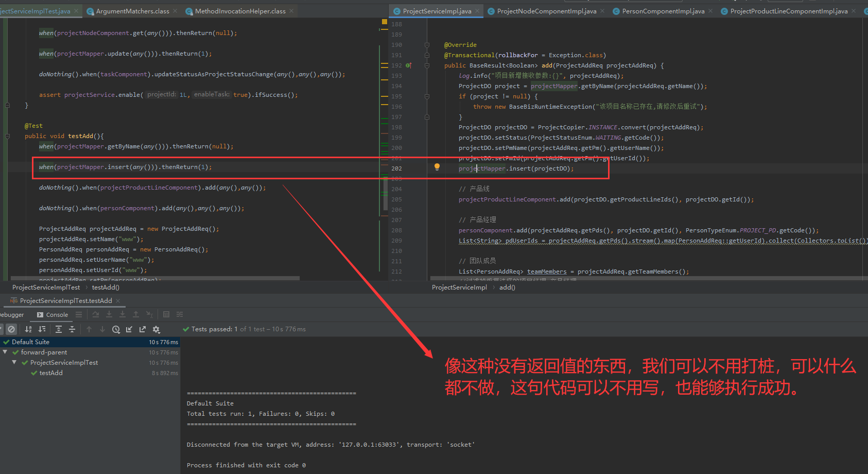Image resolution: width=868 pixels, height=474 pixels.
Task: Switch to PersonComponentImpl.java tab
Action: click(663, 11)
